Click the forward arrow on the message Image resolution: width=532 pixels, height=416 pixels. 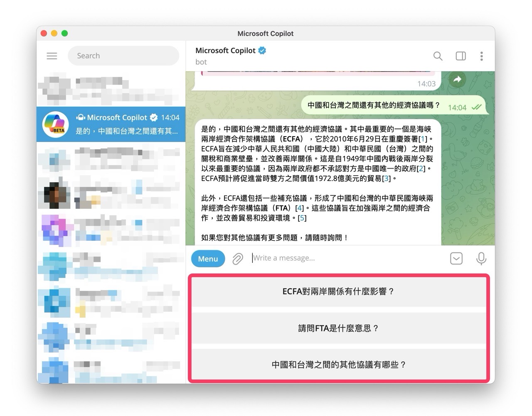(x=457, y=79)
